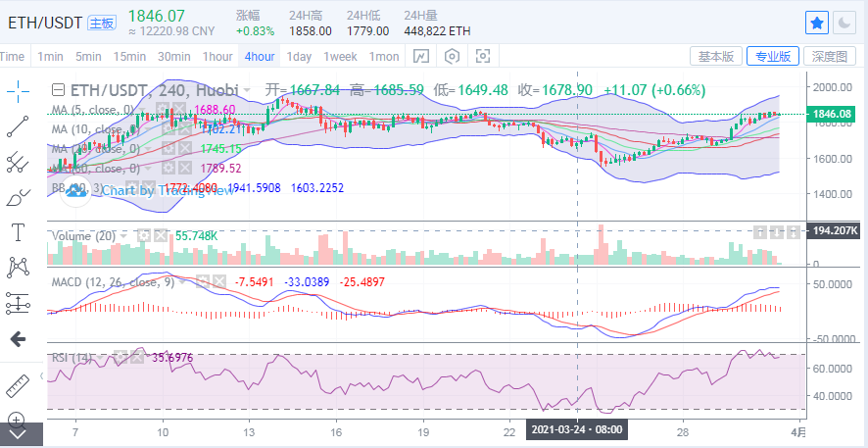Switch to the 1day interval tab

tap(299, 57)
